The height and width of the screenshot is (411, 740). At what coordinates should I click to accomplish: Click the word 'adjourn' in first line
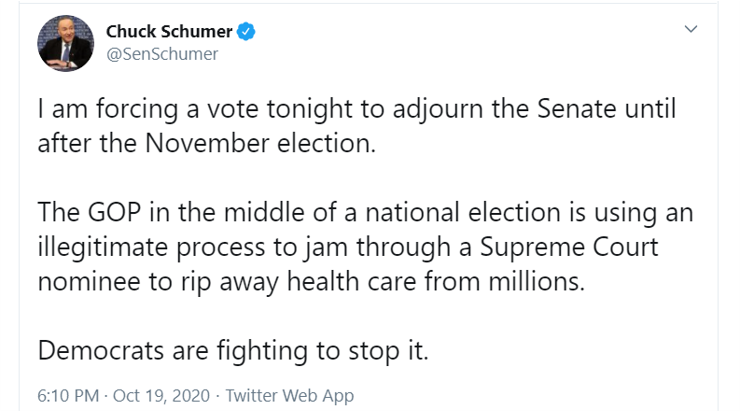pos(438,109)
